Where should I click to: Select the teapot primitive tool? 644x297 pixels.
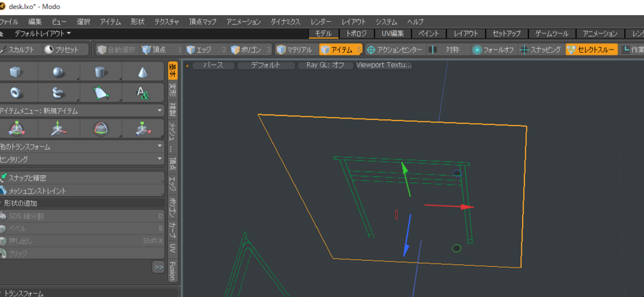[58, 93]
